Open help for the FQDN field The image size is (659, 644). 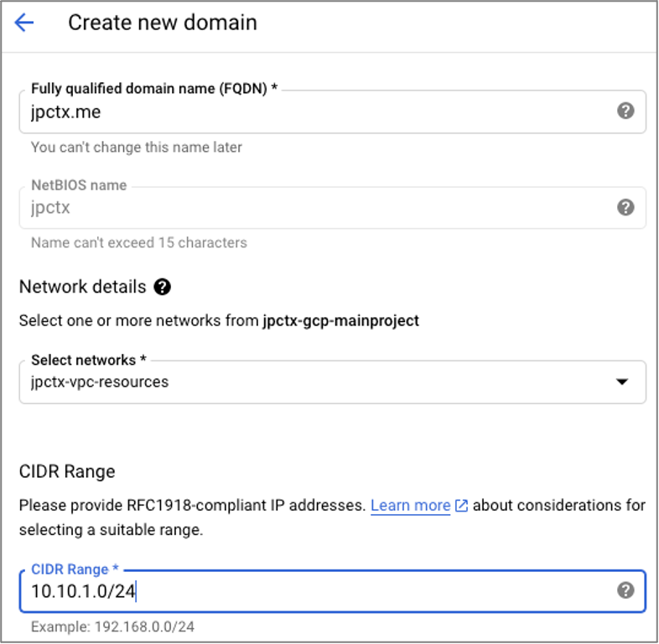625,111
